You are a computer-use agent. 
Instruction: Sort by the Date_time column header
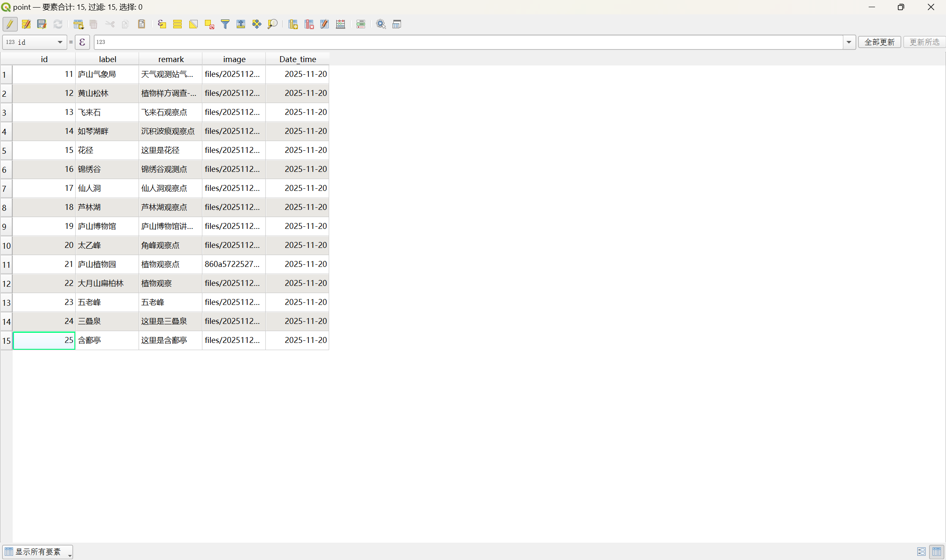pyautogui.click(x=297, y=59)
